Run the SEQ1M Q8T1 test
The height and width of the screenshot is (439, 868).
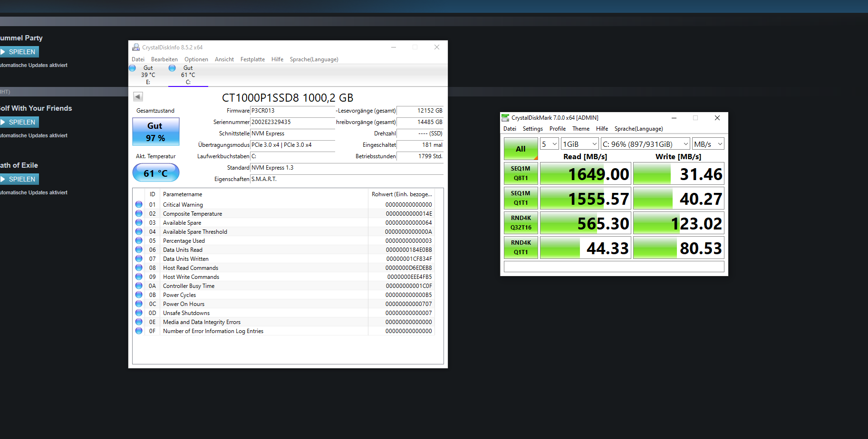[521, 173]
